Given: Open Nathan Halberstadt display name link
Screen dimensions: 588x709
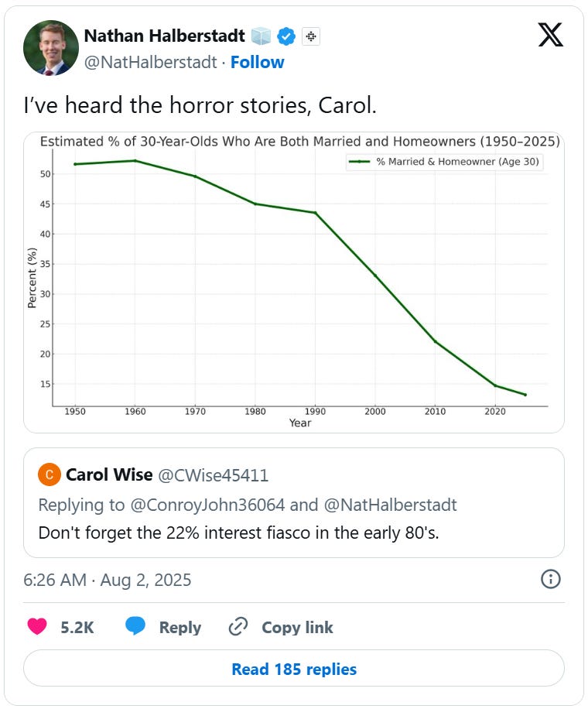Looking at the screenshot, I should [164, 36].
